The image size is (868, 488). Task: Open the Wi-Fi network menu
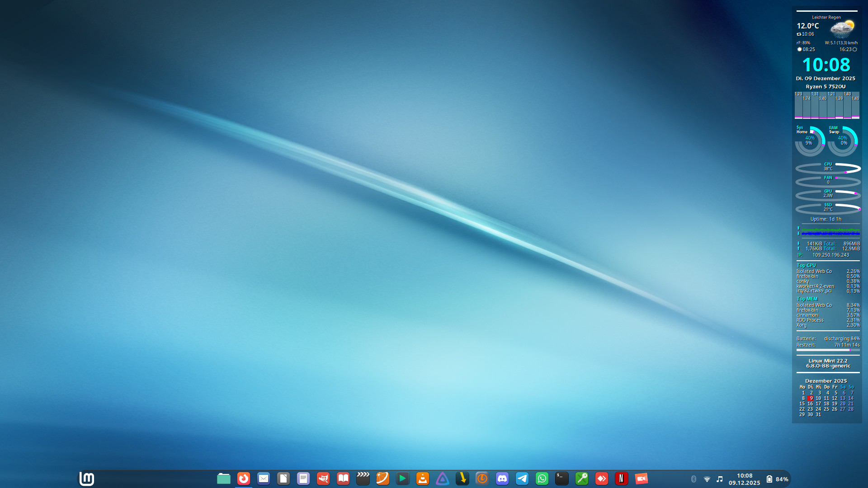coord(707,479)
